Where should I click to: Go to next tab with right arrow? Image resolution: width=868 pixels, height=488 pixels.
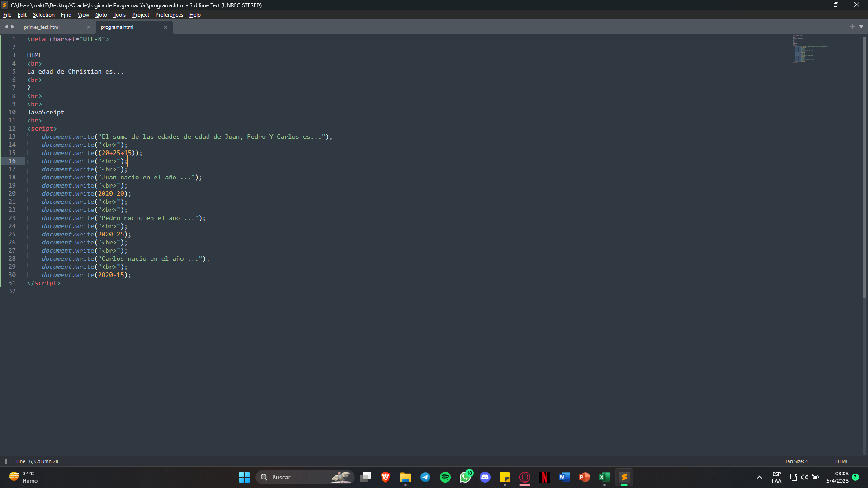(x=13, y=27)
